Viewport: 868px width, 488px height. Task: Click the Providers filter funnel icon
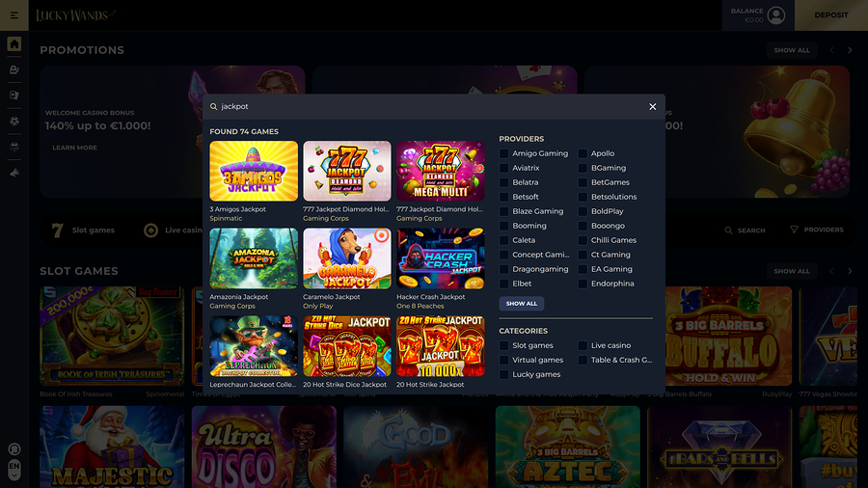click(794, 230)
